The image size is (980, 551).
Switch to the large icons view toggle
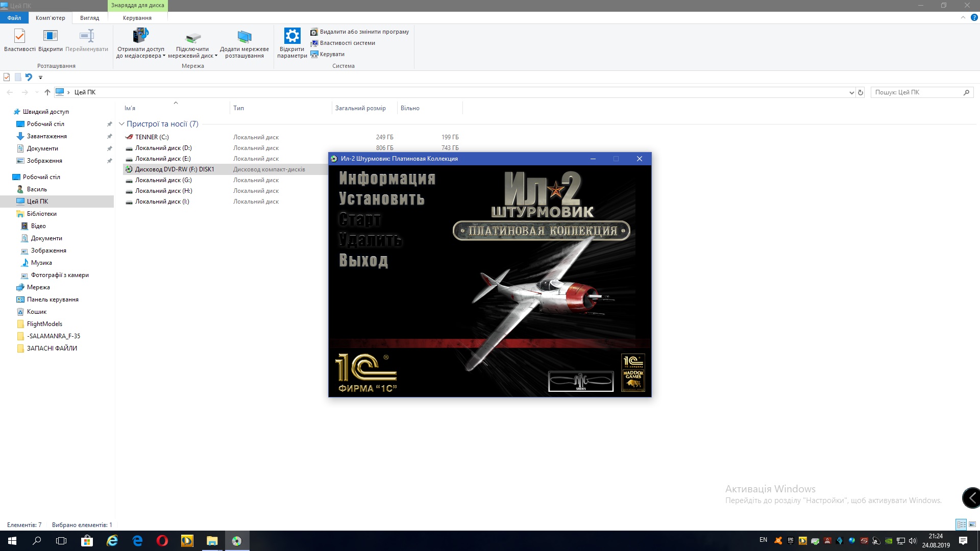pyautogui.click(x=972, y=524)
